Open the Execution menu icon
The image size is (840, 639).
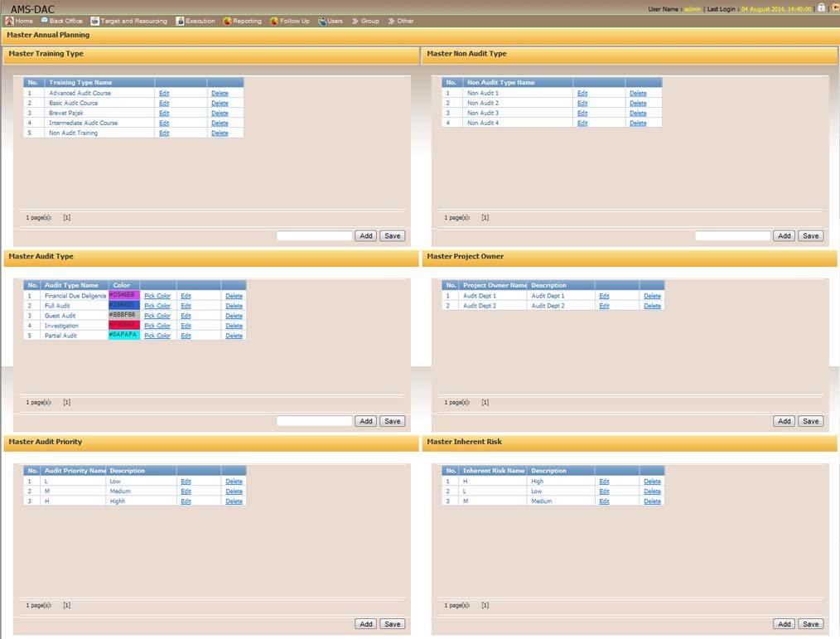[180, 21]
